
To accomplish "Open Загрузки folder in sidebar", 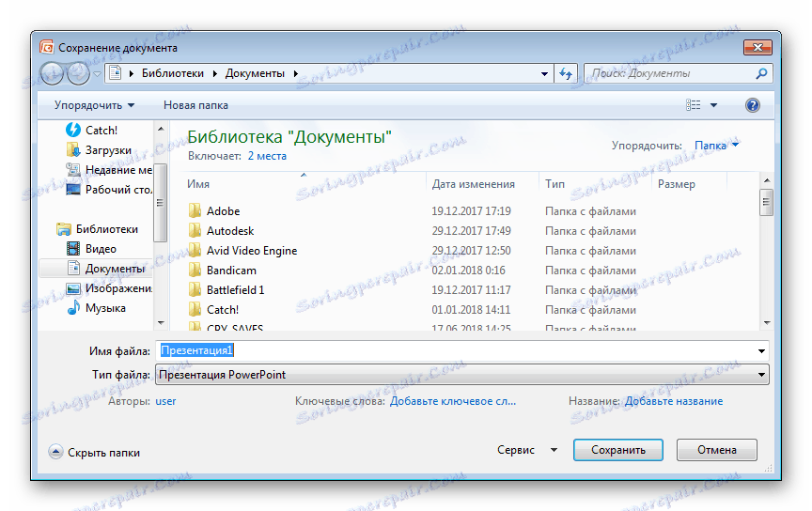I will point(107,150).
